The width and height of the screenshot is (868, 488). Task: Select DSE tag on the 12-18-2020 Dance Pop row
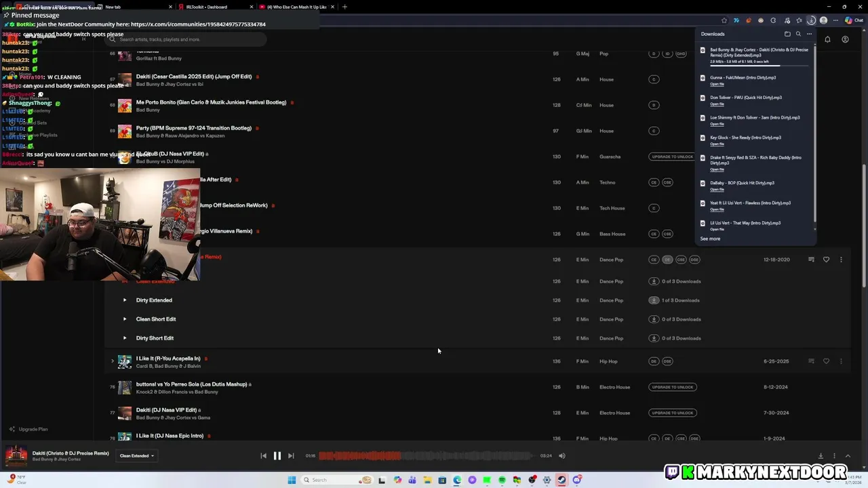[694, 260]
